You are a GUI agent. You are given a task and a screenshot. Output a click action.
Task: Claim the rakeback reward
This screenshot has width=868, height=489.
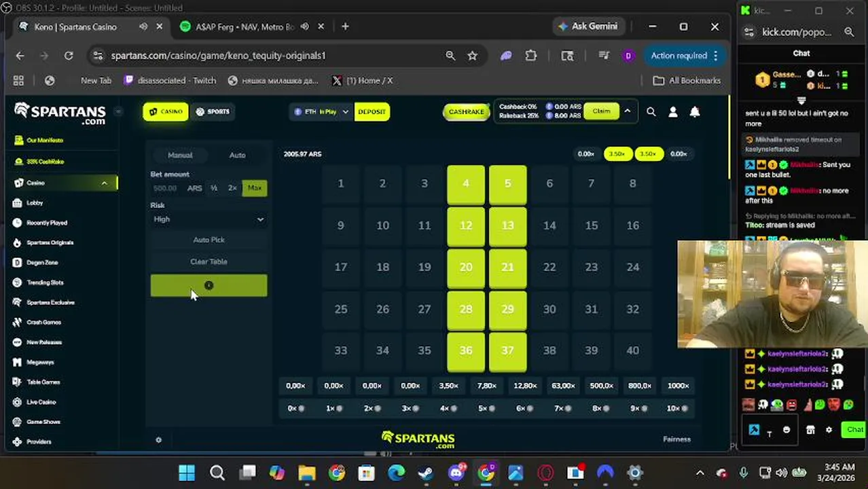tap(601, 111)
